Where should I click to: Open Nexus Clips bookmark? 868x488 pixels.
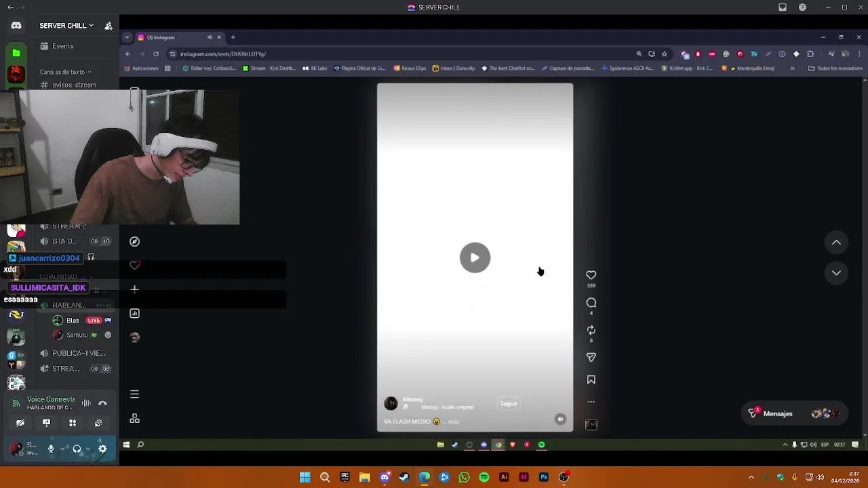(x=410, y=68)
